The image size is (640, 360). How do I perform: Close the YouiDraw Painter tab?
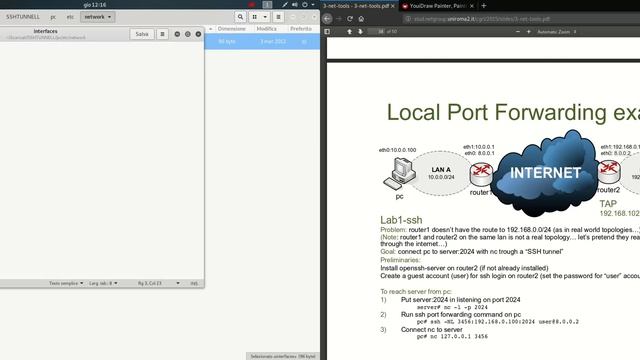pyautogui.click(x=472, y=6)
